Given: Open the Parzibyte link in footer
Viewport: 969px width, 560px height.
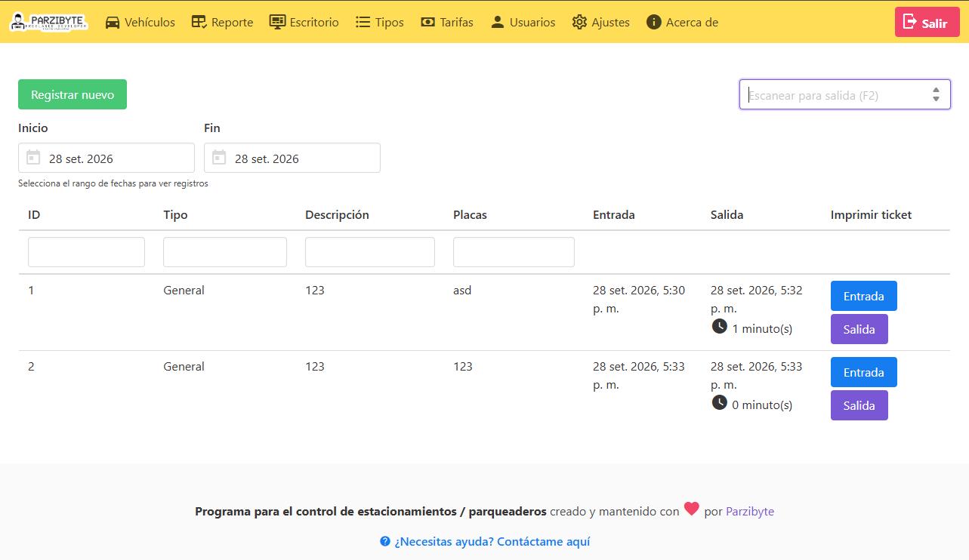Looking at the screenshot, I should click(750, 511).
